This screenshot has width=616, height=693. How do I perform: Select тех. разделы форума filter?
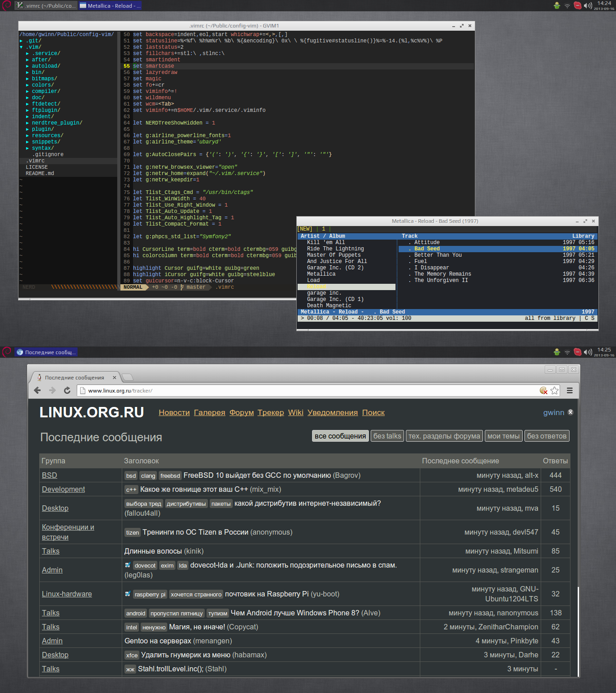point(444,436)
